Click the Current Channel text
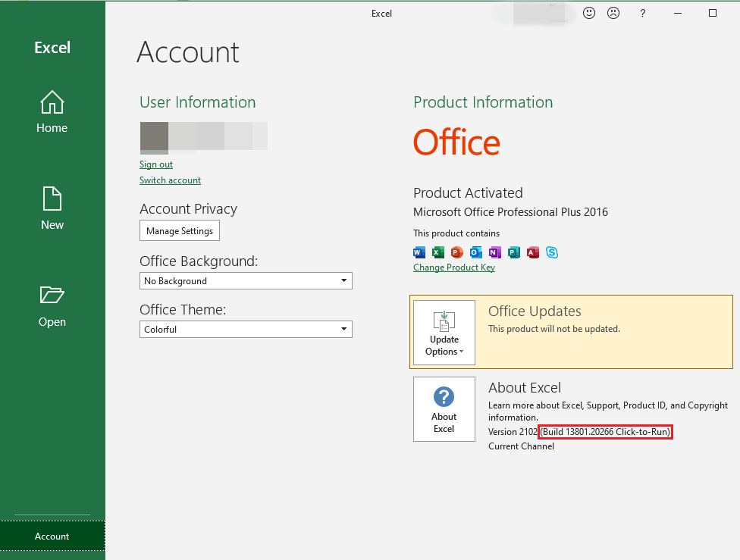740x560 pixels. pos(521,446)
